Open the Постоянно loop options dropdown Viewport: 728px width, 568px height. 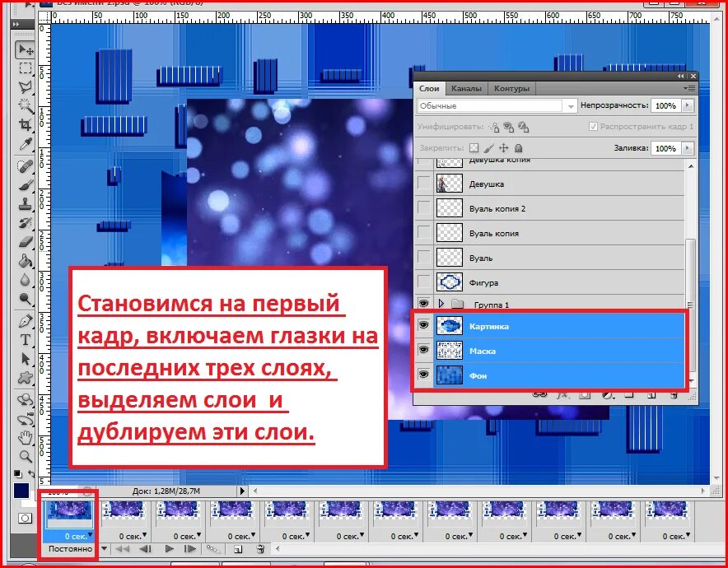[x=105, y=549]
